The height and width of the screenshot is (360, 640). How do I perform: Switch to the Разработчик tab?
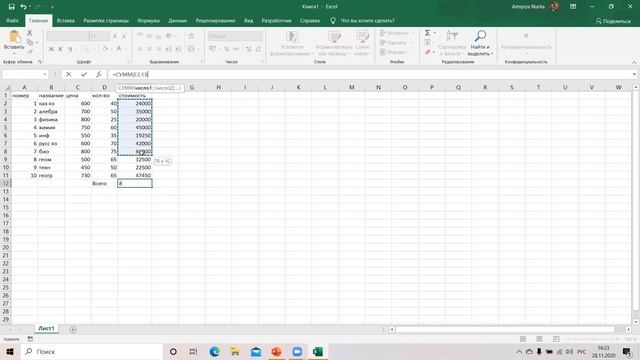[x=277, y=20]
